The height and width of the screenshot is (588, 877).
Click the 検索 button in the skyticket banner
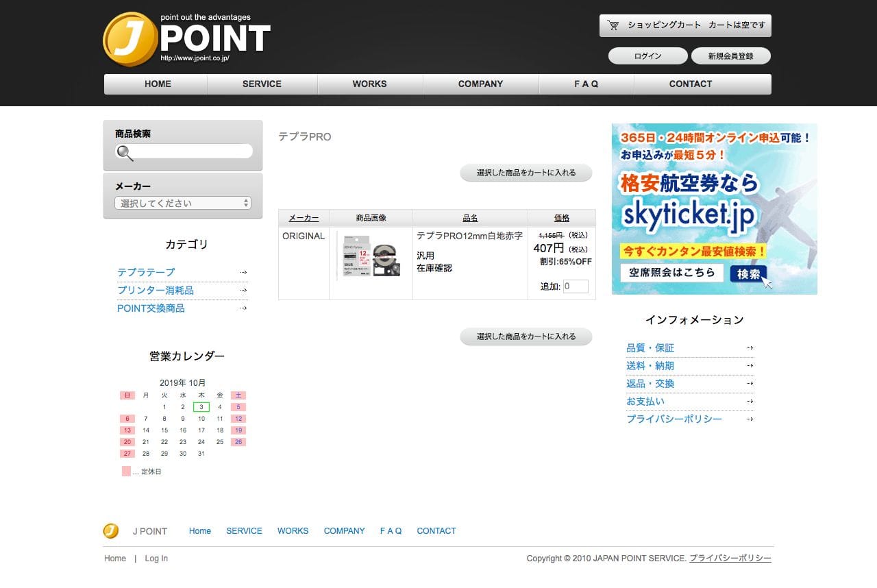coord(749,273)
